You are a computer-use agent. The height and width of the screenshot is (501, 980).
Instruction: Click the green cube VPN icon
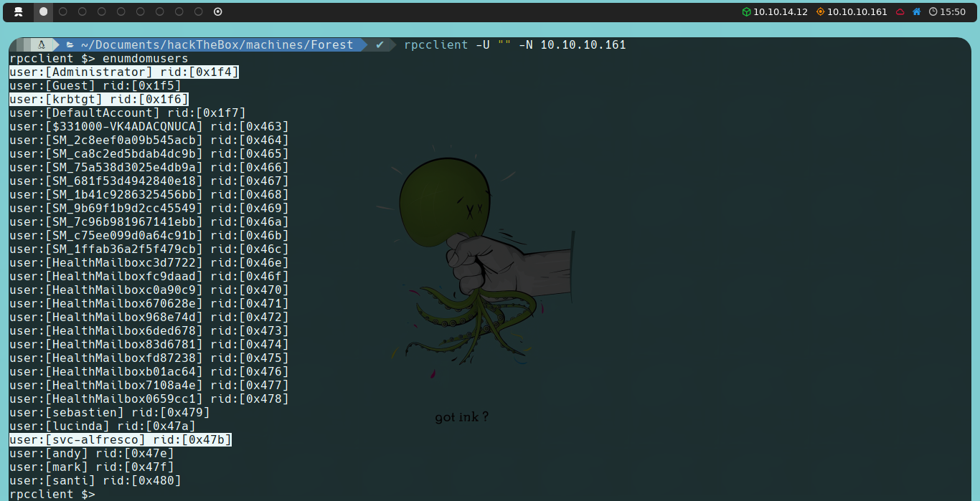pos(746,11)
